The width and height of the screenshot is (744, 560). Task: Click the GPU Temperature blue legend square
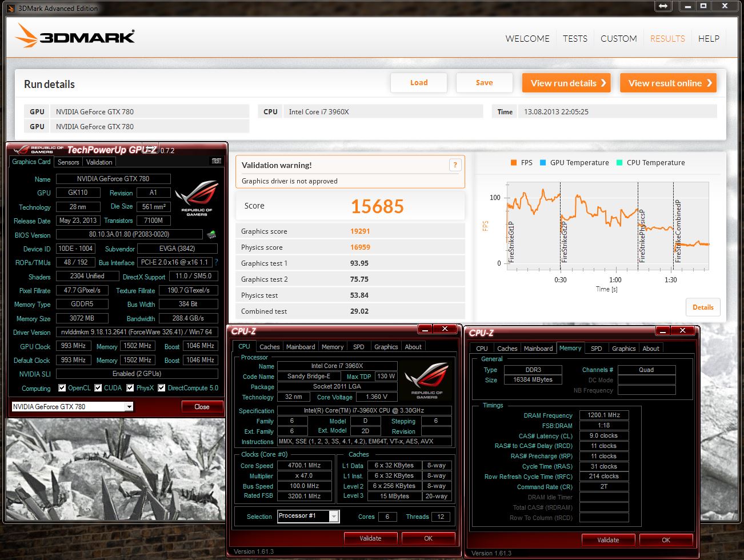click(543, 163)
